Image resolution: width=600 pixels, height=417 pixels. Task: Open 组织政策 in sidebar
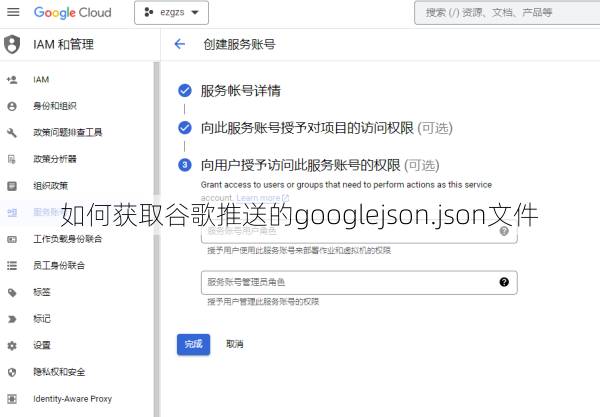(51, 186)
